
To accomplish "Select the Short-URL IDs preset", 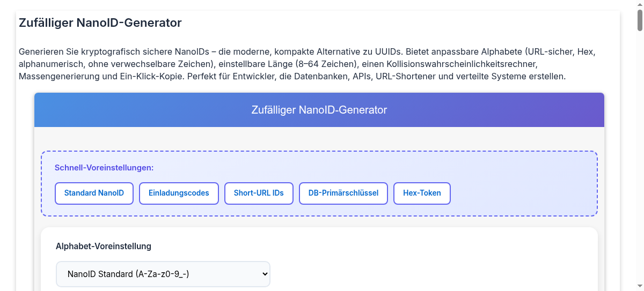I will [x=259, y=193].
